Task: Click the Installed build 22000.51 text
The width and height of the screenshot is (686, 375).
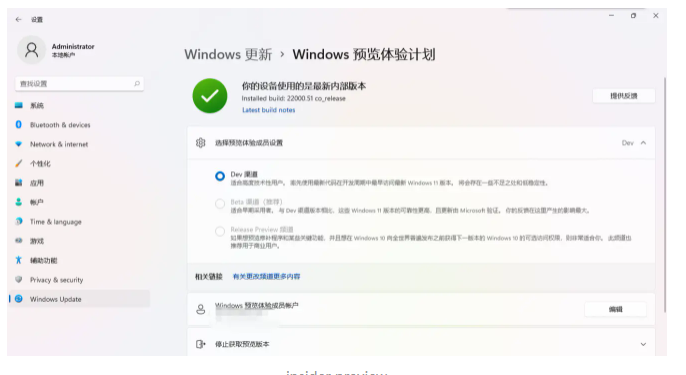Action: click(294, 98)
